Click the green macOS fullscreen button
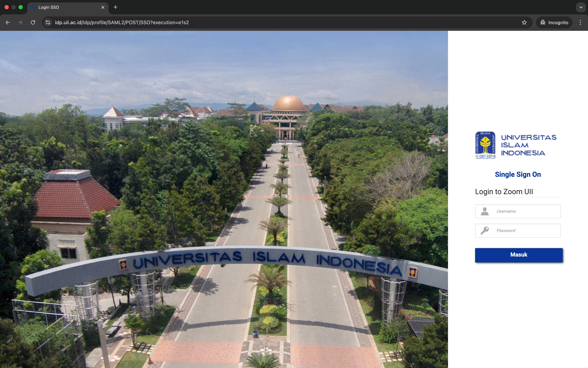The width and height of the screenshot is (588, 368). [21, 7]
